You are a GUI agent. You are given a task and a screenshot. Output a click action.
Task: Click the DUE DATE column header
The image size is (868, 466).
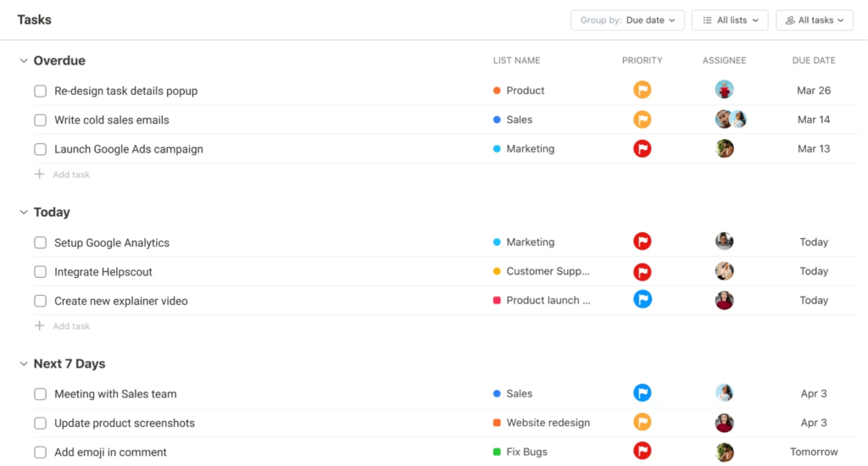click(814, 60)
